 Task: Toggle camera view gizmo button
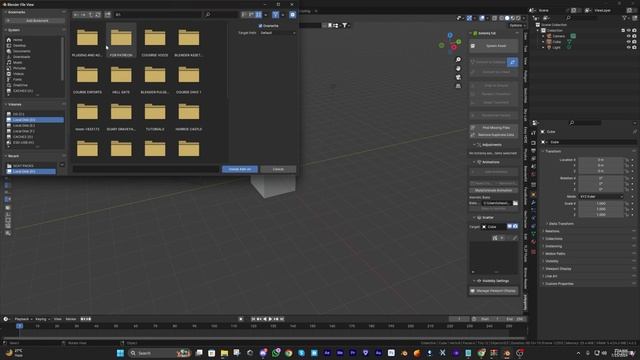pyautogui.click(x=458, y=77)
